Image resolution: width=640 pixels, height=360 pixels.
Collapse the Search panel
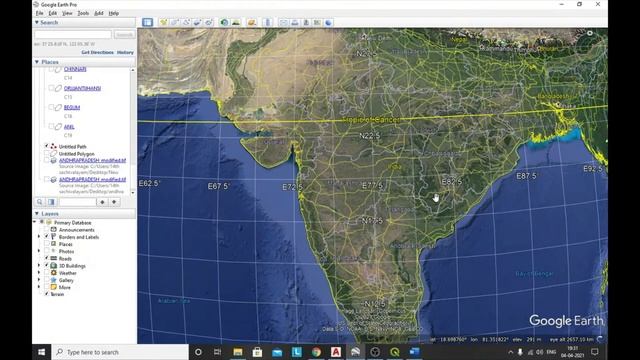(x=37, y=22)
